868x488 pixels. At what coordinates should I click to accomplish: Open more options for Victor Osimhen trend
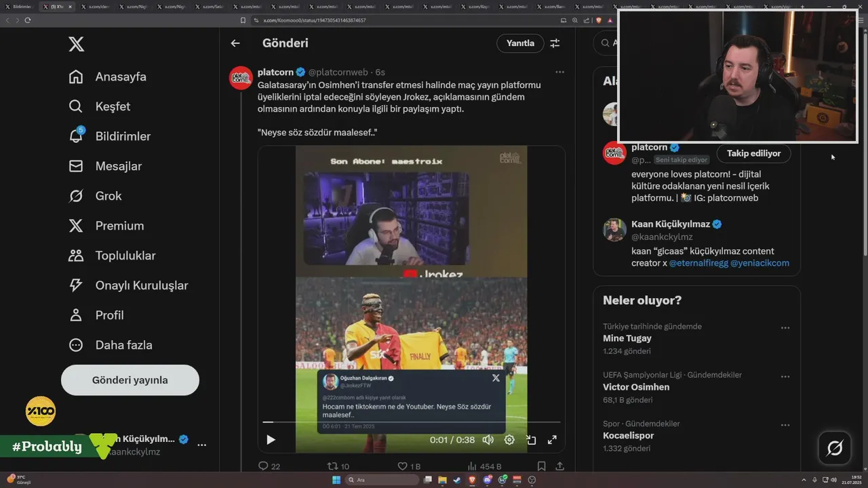point(785,377)
